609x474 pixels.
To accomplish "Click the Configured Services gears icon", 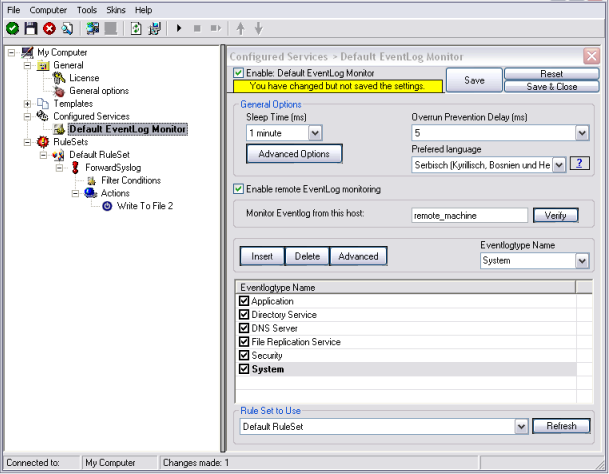I will (42, 116).
